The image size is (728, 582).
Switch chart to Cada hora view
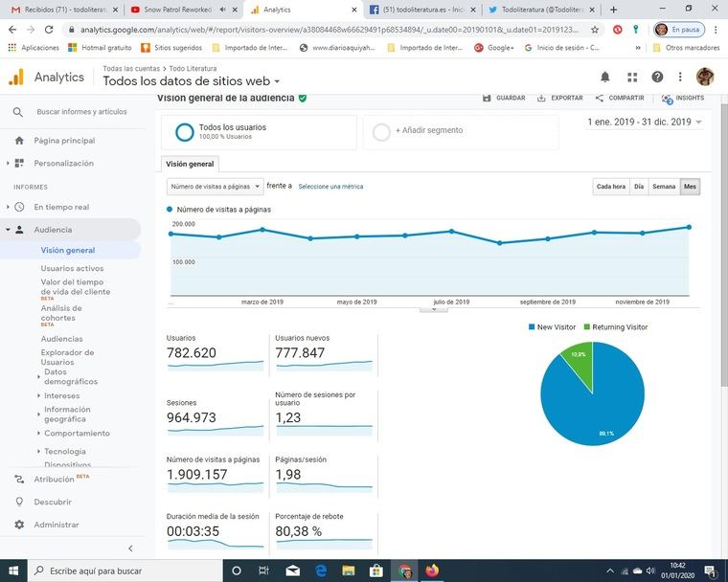click(610, 187)
